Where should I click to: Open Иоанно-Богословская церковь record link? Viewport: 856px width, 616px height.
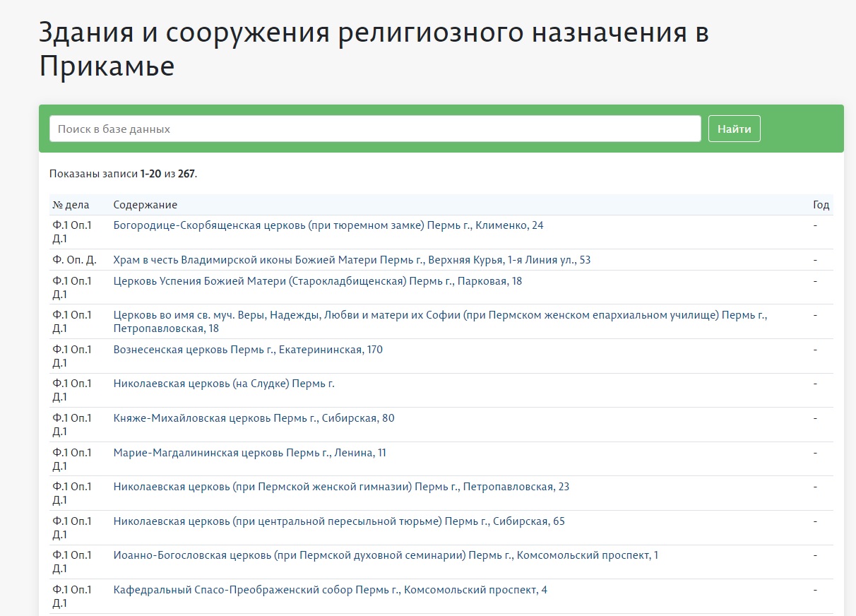coord(385,555)
